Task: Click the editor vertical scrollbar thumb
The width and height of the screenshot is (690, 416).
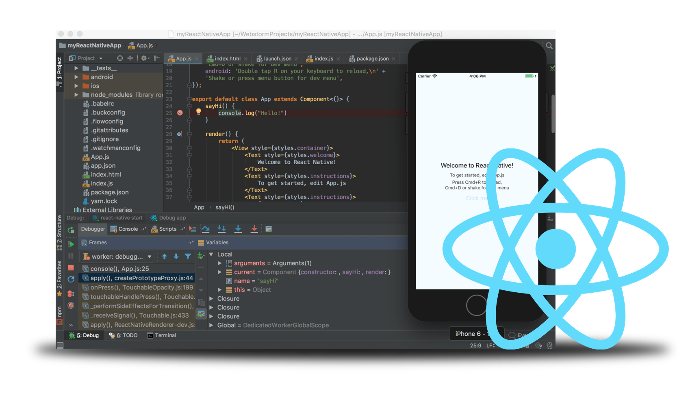Action: pyautogui.click(x=553, y=114)
